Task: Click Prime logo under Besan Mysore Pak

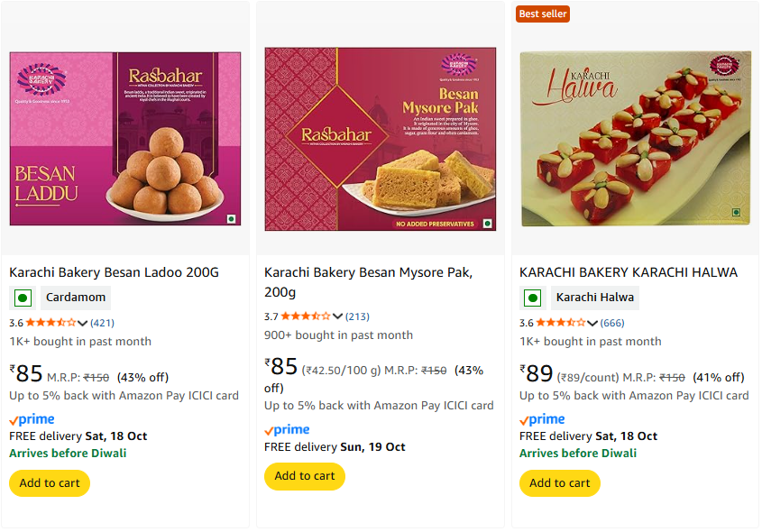Action: 287,430
